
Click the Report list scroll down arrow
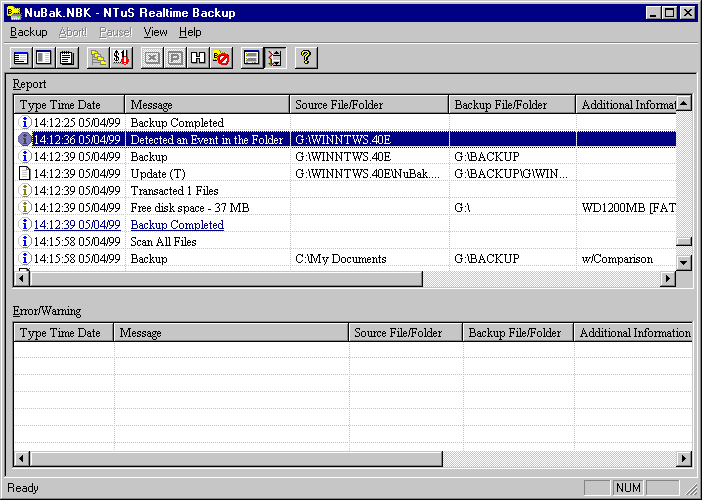pos(684,262)
